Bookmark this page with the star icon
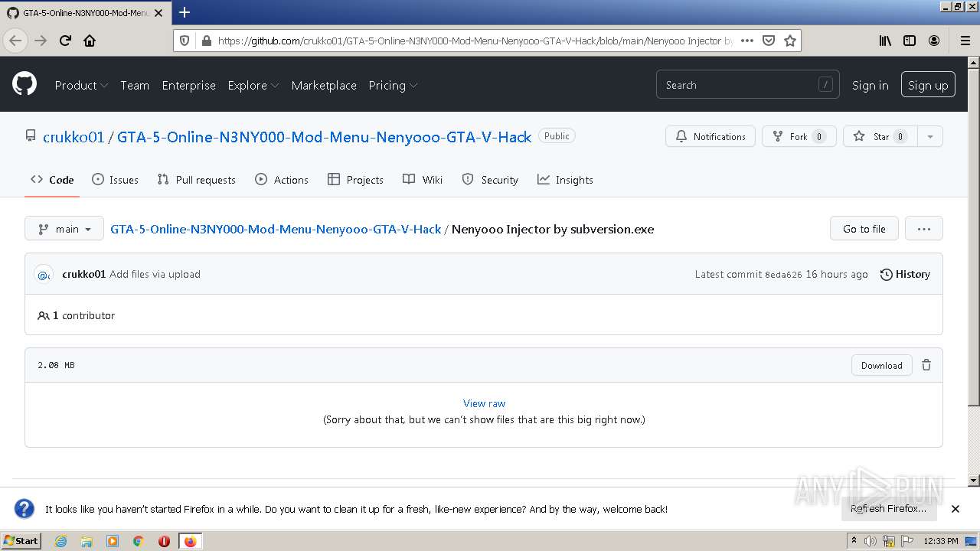The height and width of the screenshot is (551, 980). [x=790, y=41]
